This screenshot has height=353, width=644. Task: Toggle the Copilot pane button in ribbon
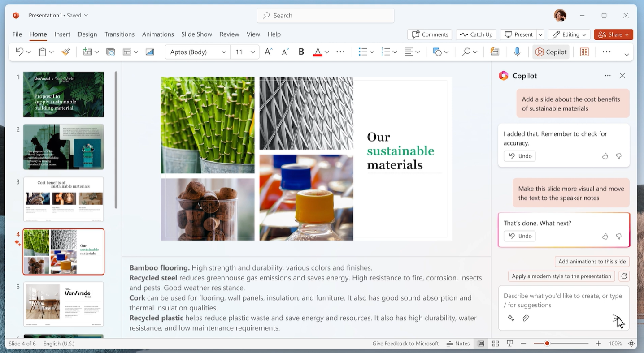coord(551,52)
